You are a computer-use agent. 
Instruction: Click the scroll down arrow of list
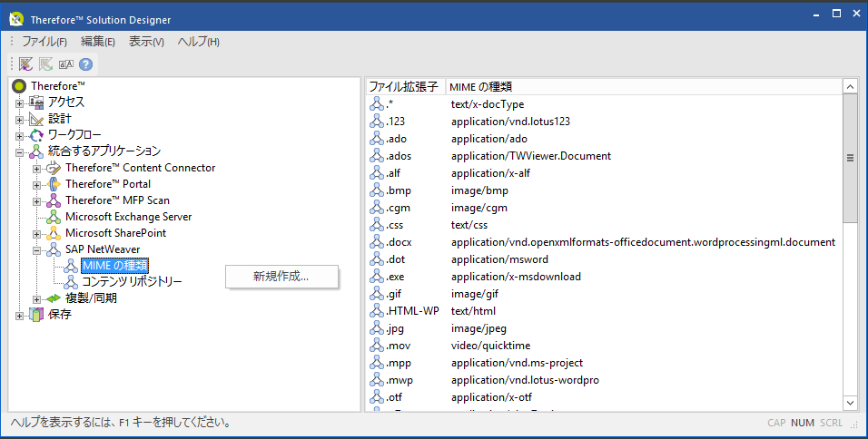coord(850,403)
